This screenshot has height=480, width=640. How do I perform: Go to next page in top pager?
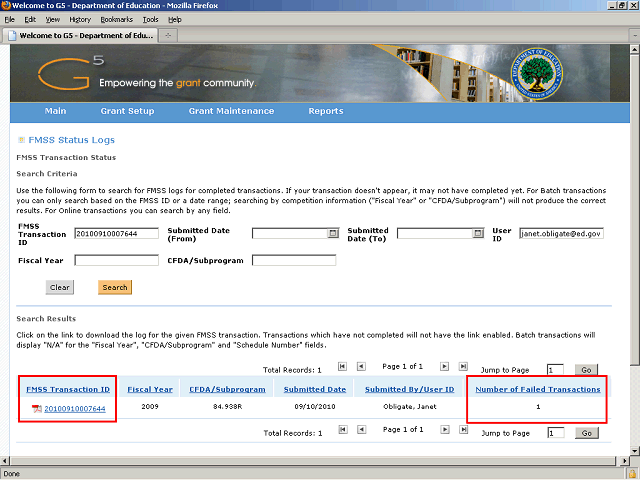point(444,366)
